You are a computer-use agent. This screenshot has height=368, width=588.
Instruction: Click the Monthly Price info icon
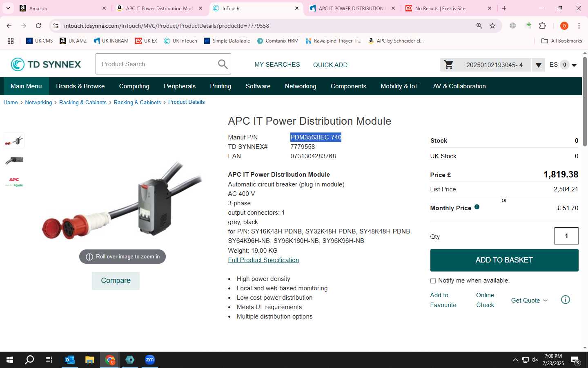pos(477,207)
